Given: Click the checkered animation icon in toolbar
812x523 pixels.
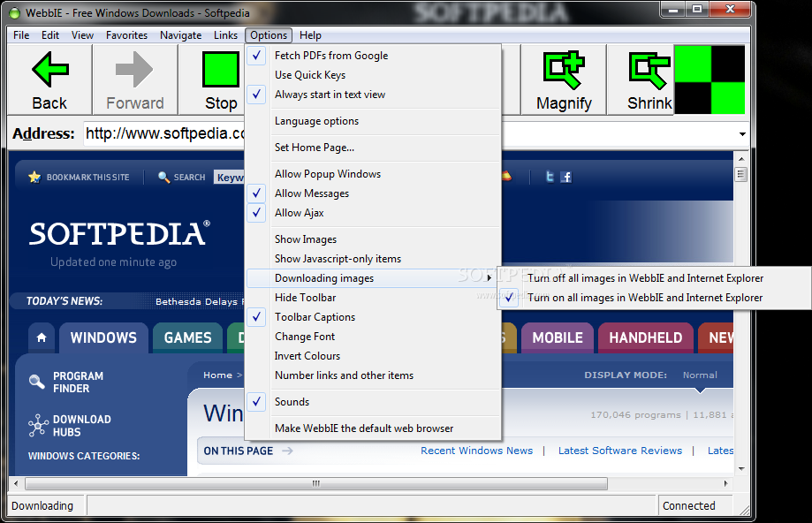Looking at the screenshot, I should [x=710, y=80].
